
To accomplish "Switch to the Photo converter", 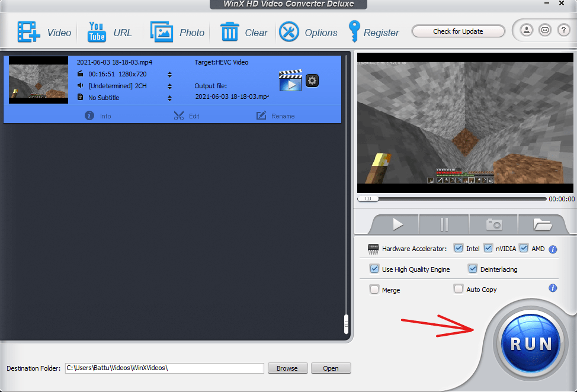I will 177,32.
